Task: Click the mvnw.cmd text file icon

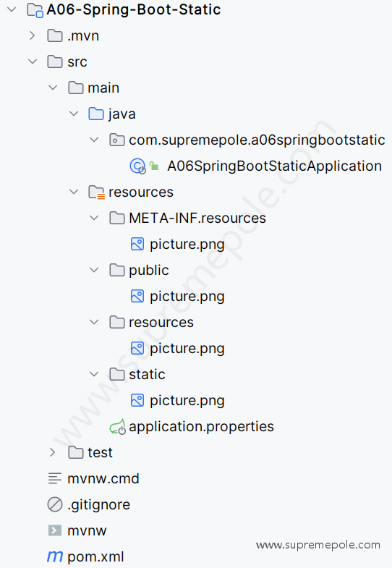Action: tap(55, 478)
